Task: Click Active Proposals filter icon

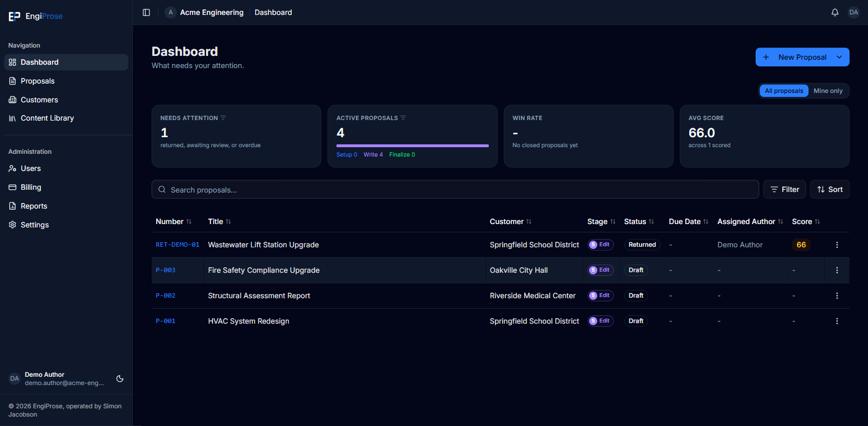Action: coord(404,118)
